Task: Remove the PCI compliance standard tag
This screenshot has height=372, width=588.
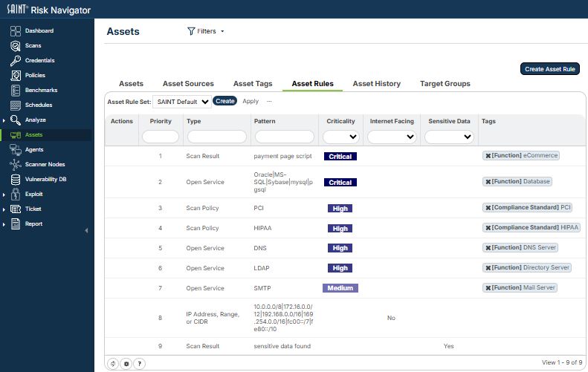Action: pyautogui.click(x=488, y=208)
